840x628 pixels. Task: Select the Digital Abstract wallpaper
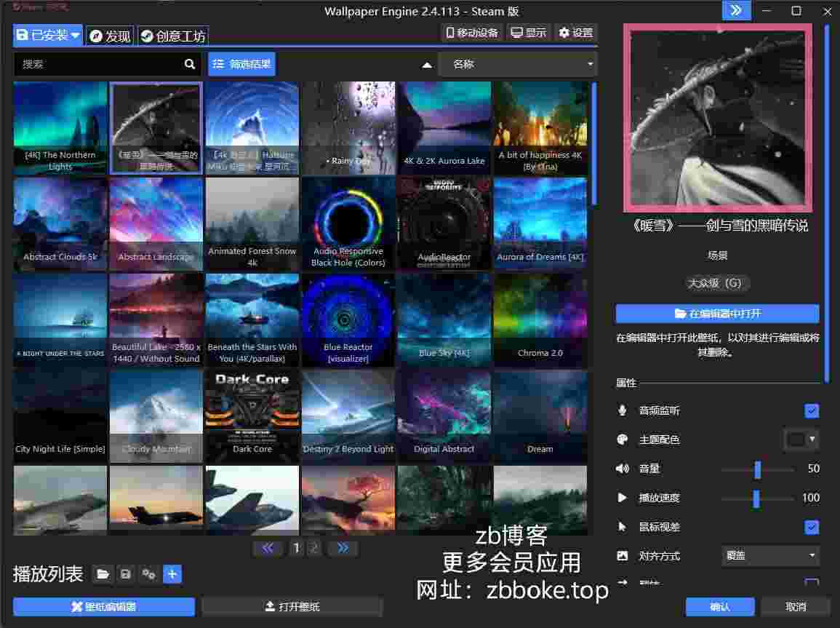pyautogui.click(x=444, y=416)
